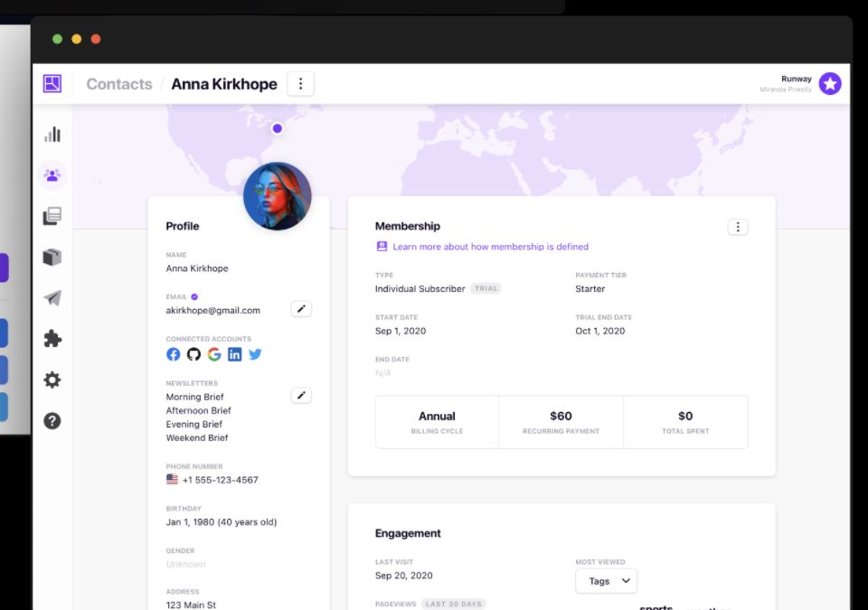Edit the newsletters list with pencil button
The height and width of the screenshot is (610, 868).
click(x=301, y=396)
